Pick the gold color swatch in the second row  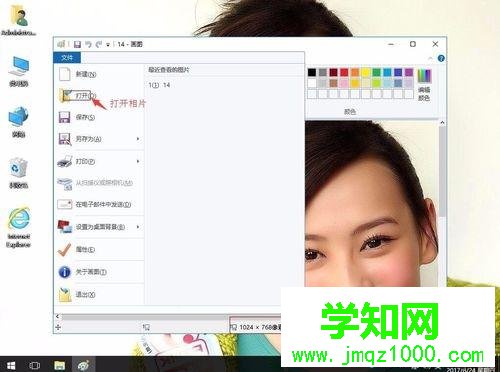355,83
